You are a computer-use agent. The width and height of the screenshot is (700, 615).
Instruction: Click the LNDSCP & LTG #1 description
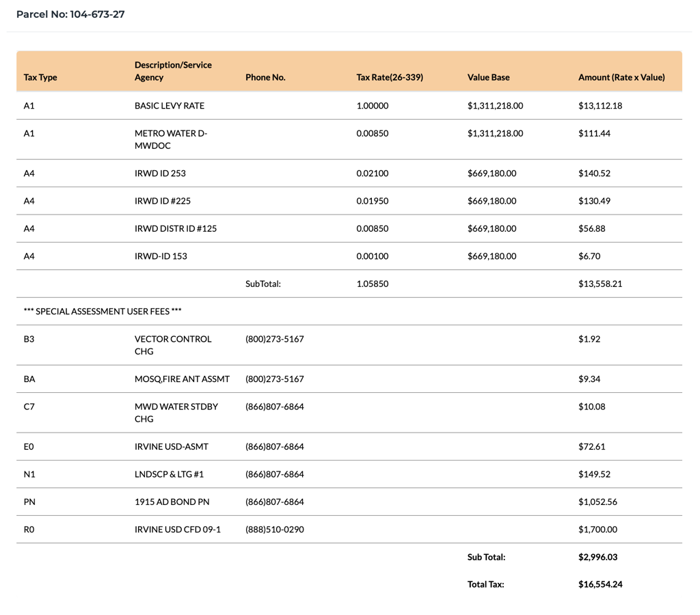point(170,474)
